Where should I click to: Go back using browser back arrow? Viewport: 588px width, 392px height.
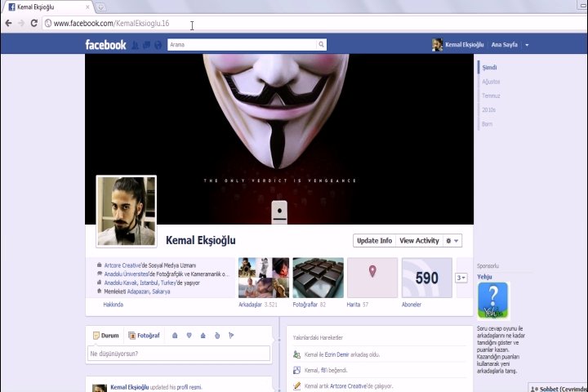(8, 23)
